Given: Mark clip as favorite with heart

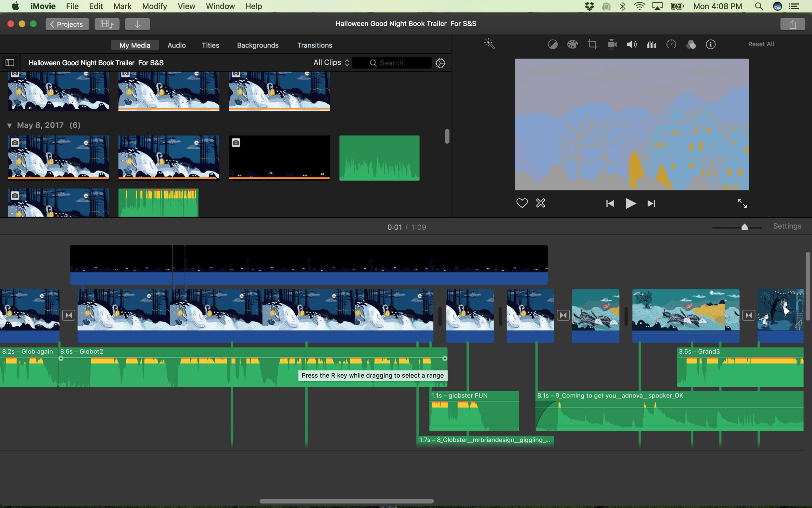Looking at the screenshot, I should pos(522,203).
